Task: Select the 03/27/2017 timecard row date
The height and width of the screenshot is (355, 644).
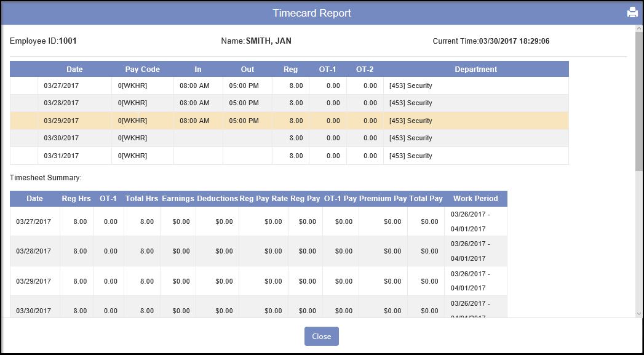Action: 62,86
